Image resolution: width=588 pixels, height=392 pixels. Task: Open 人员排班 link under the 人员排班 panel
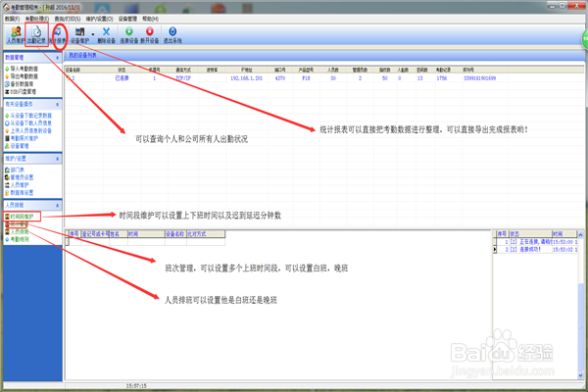(x=17, y=231)
